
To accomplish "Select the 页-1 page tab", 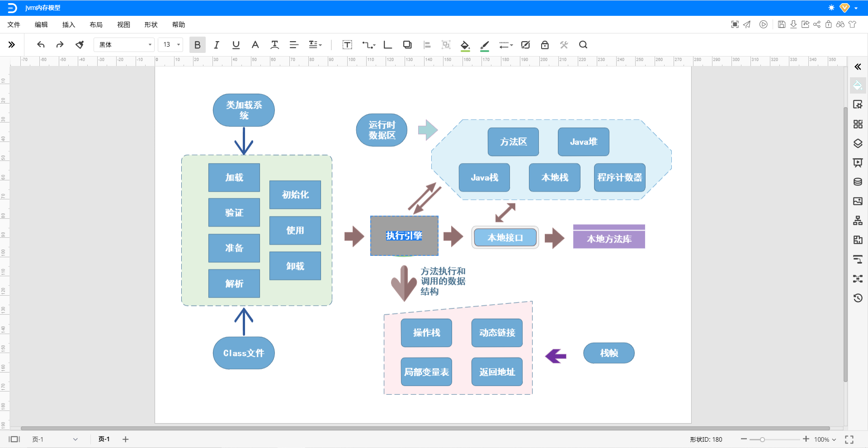I will point(104,439).
